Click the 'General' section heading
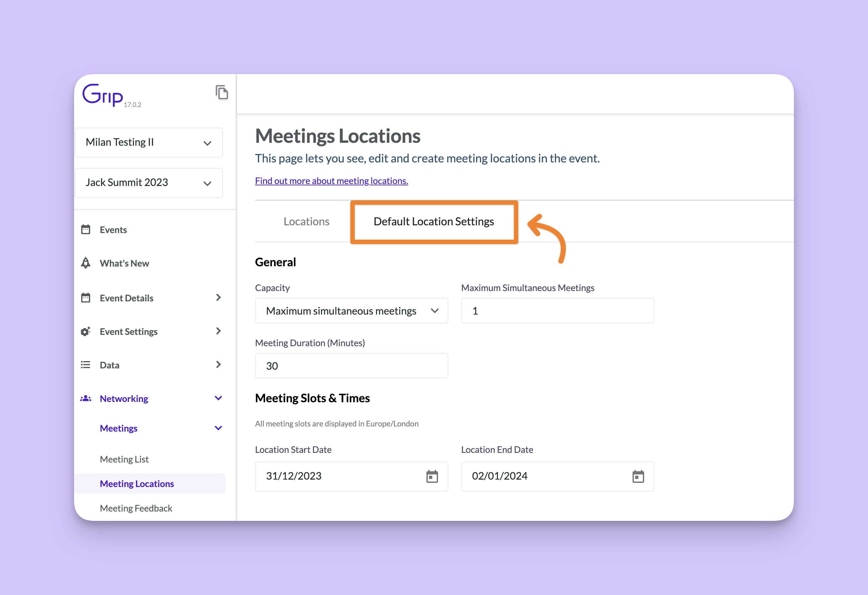Viewport: 868px width, 595px height. click(x=275, y=262)
